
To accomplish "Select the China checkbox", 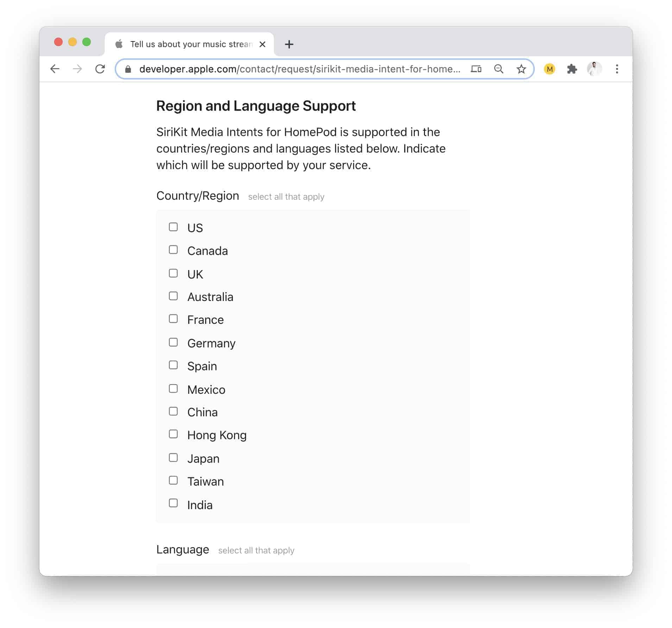I will pos(173,411).
